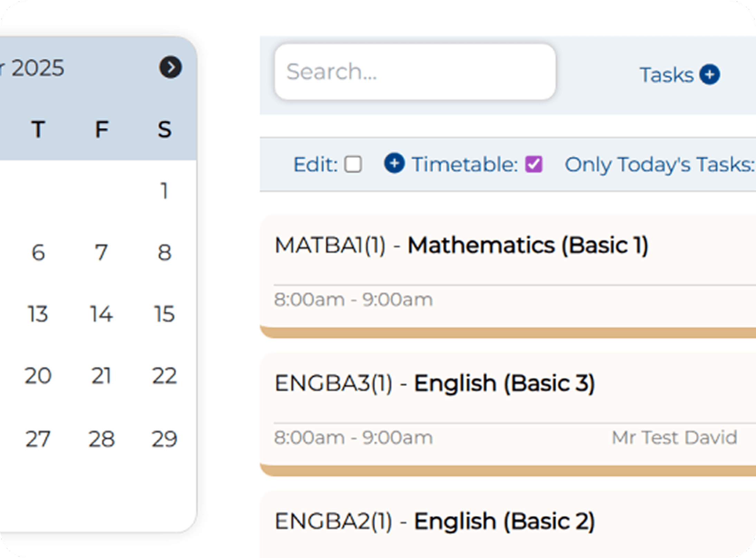Select calendar date 29
The width and height of the screenshot is (756, 558).
pyautogui.click(x=164, y=439)
